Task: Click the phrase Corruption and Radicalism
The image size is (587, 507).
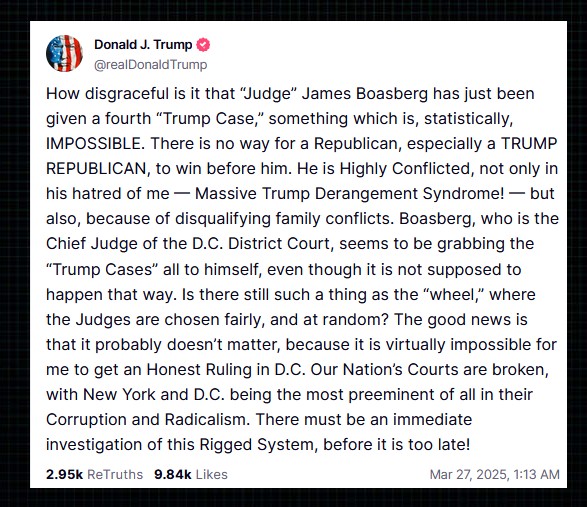Action: pyautogui.click(x=147, y=419)
